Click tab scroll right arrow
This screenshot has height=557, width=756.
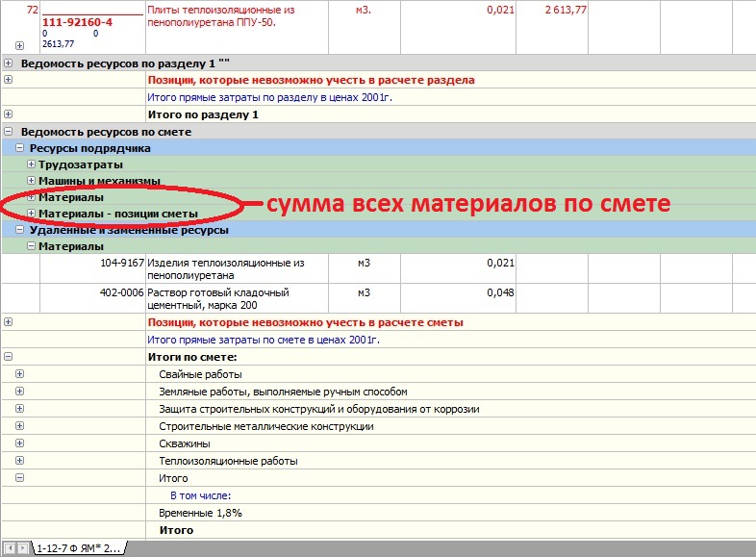22,548
